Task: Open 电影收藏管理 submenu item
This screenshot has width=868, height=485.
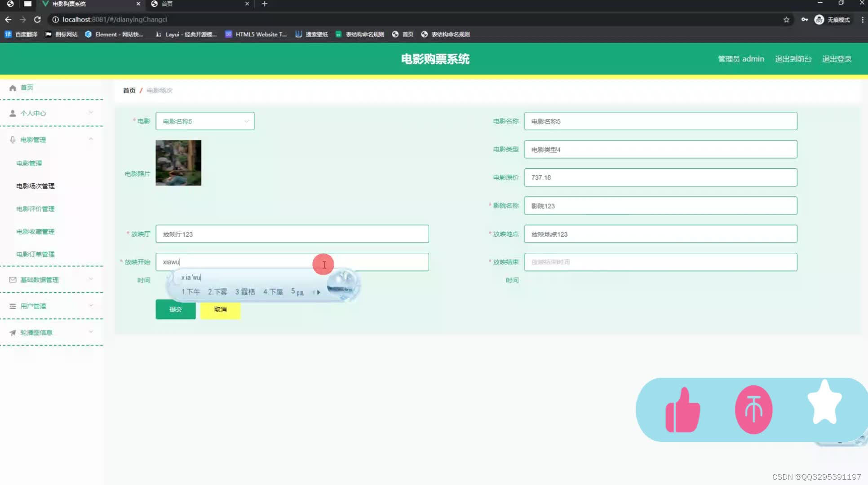Action: [35, 232]
